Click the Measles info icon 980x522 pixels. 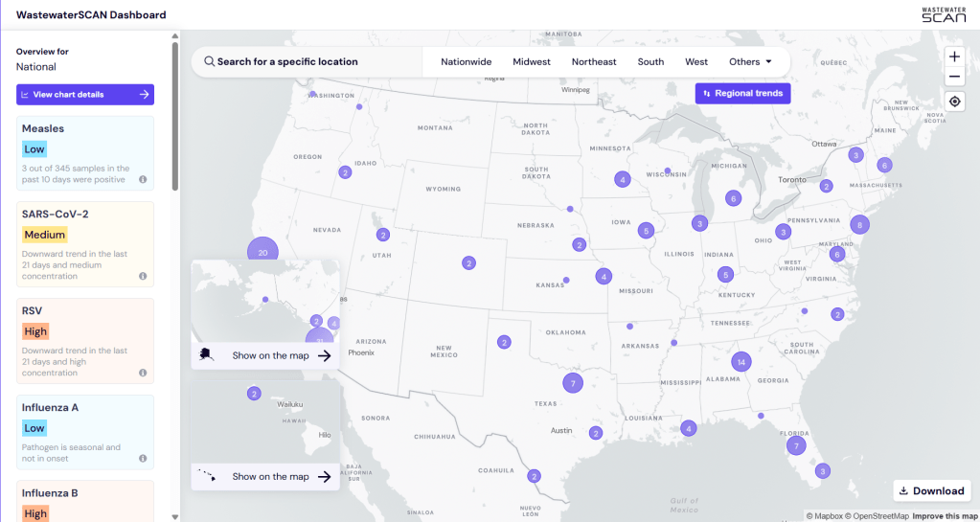143,179
